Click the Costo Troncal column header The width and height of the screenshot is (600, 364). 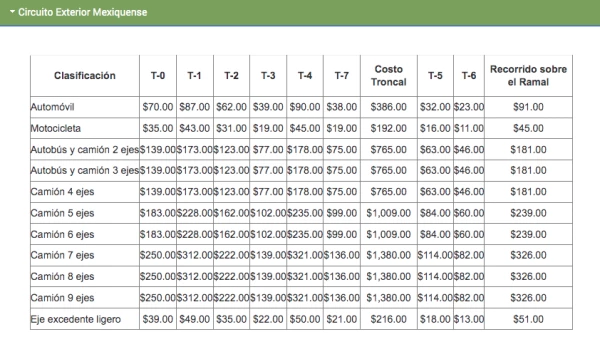click(388, 75)
